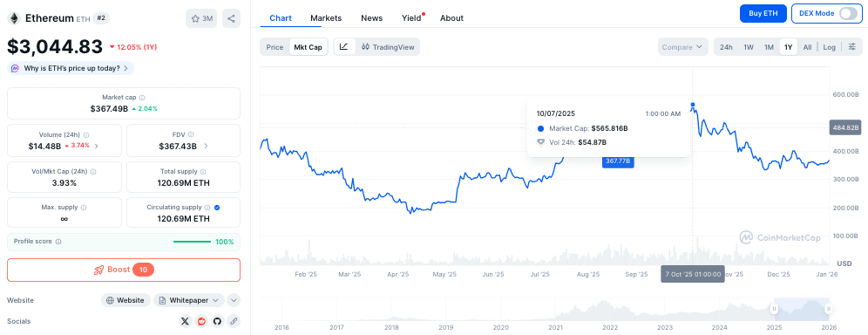Click the Profile score progress bar
The image size is (868, 335).
point(192,242)
